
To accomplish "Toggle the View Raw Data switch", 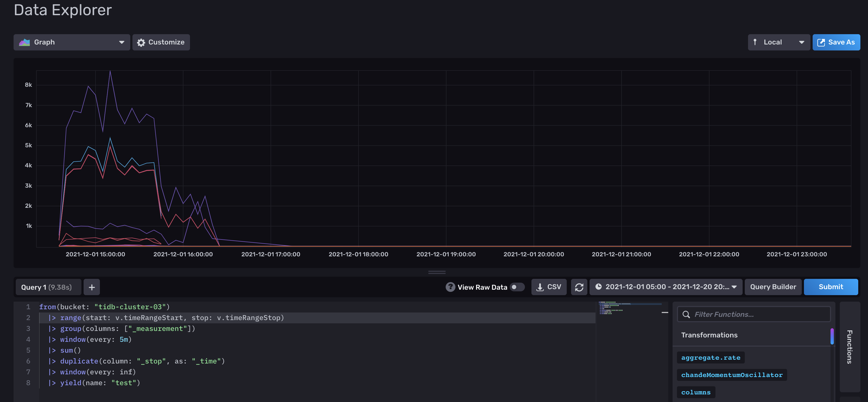I will 517,287.
